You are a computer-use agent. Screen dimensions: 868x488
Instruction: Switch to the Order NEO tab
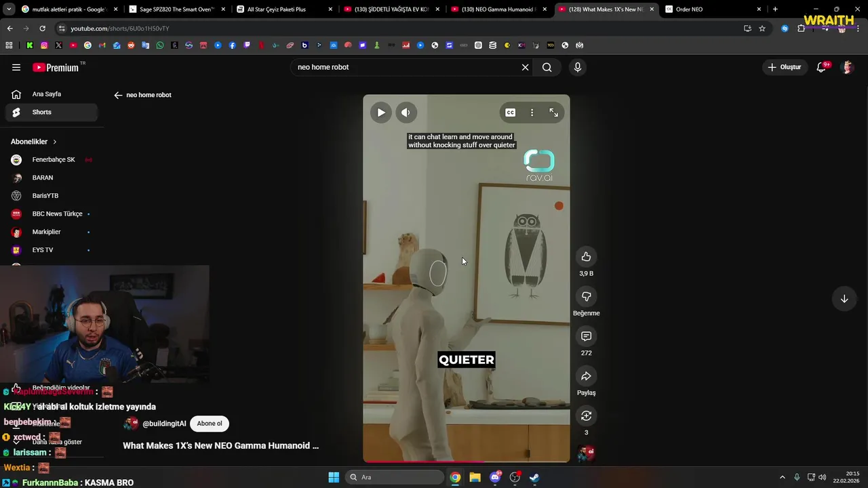(714, 9)
